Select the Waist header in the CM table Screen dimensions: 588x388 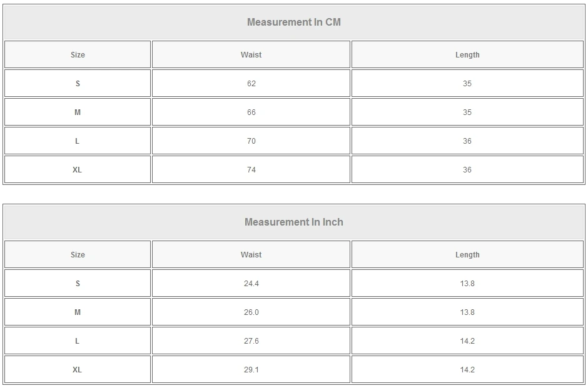(x=251, y=55)
